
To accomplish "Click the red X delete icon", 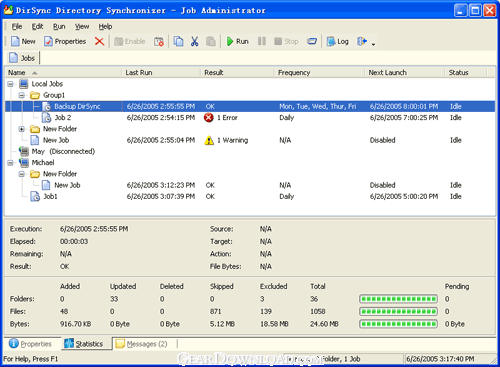I will click(99, 42).
